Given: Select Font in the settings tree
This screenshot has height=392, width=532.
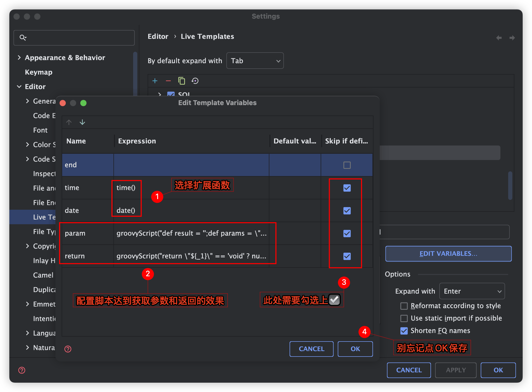Looking at the screenshot, I should tap(40, 130).
